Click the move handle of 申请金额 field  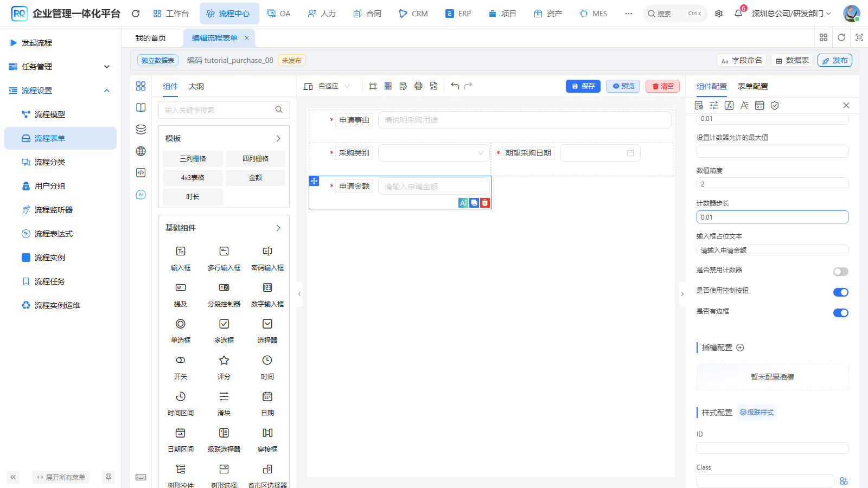(x=314, y=181)
